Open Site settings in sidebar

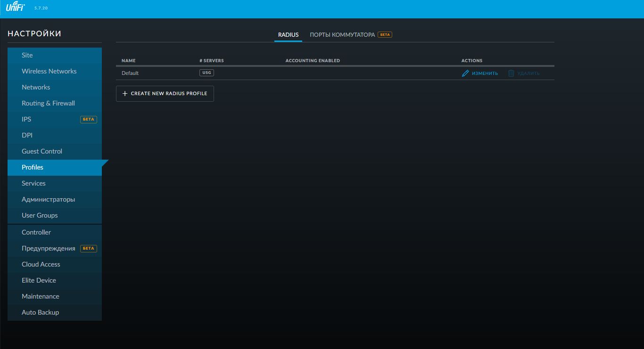(27, 55)
